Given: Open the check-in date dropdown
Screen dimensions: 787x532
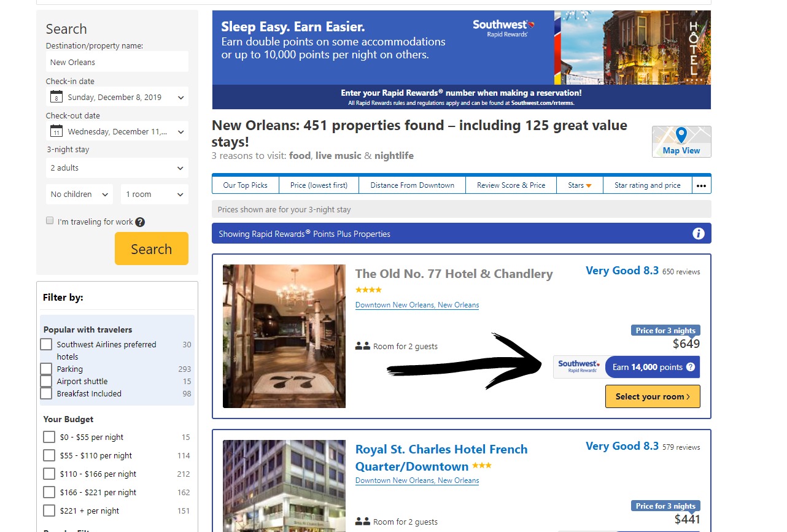Looking at the screenshot, I should click(117, 97).
